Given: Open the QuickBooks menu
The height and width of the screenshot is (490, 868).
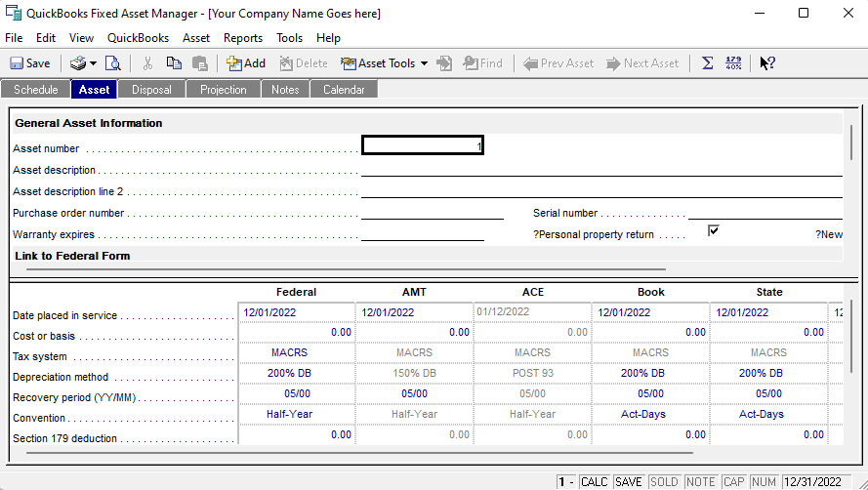Looking at the screenshot, I should (x=139, y=38).
